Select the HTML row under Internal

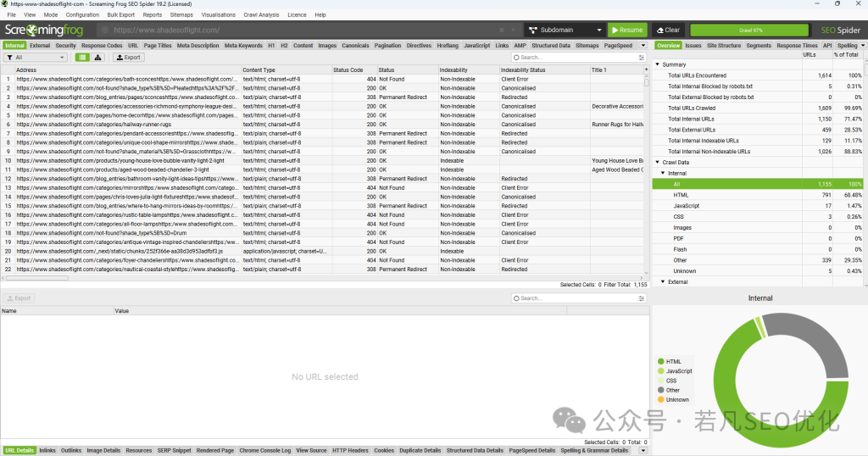coord(757,195)
